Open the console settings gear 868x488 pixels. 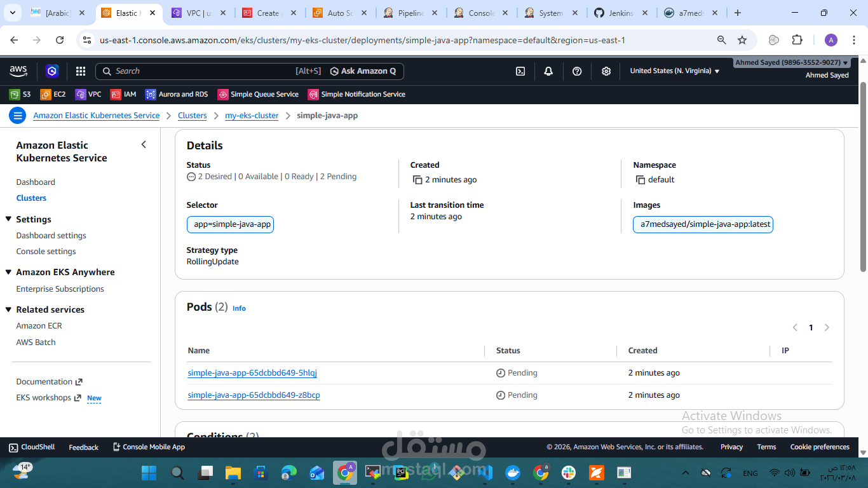pos(606,71)
